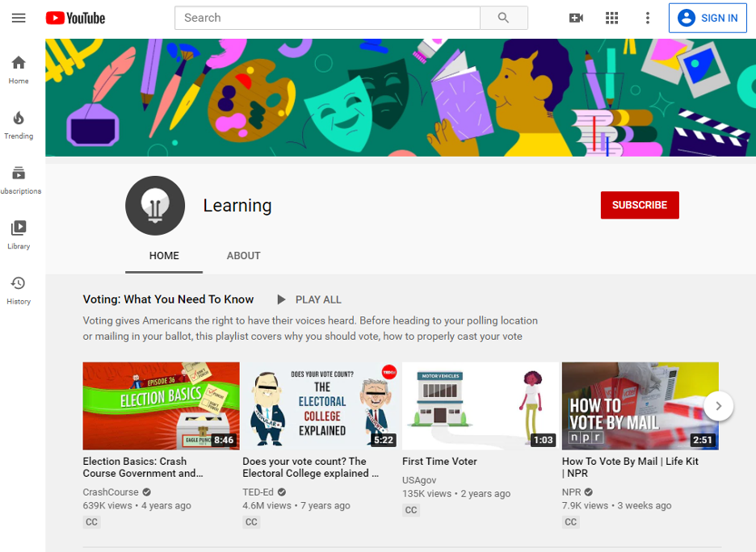The image size is (756, 552).
Task: Click the TED-Ed verified checkmark badge
Action: (282, 491)
